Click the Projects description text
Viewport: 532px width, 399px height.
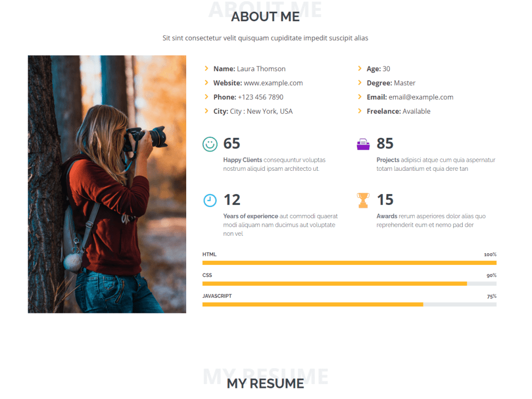[436, 164]
